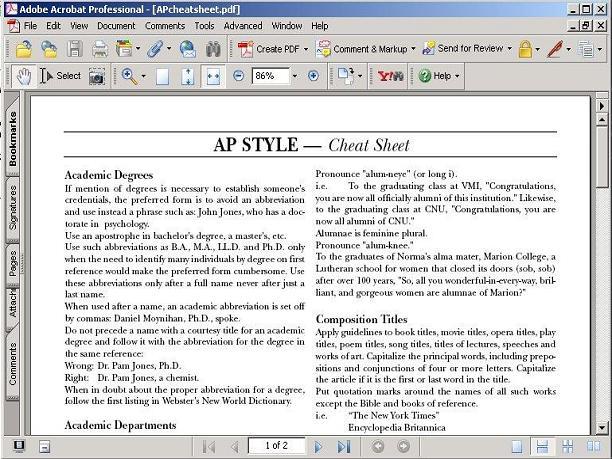Open the Advanced menu
This screenshot has width=612, height=459.
[x=243, y=26]
